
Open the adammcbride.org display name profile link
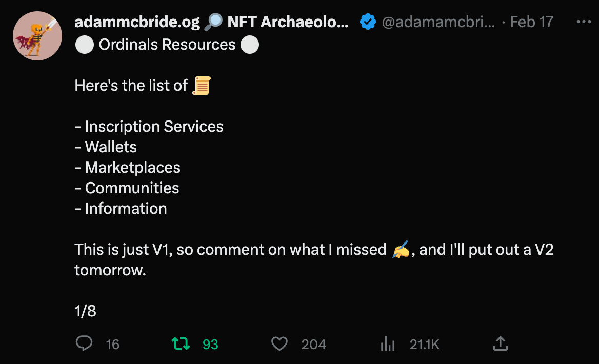tap(137, 22)
